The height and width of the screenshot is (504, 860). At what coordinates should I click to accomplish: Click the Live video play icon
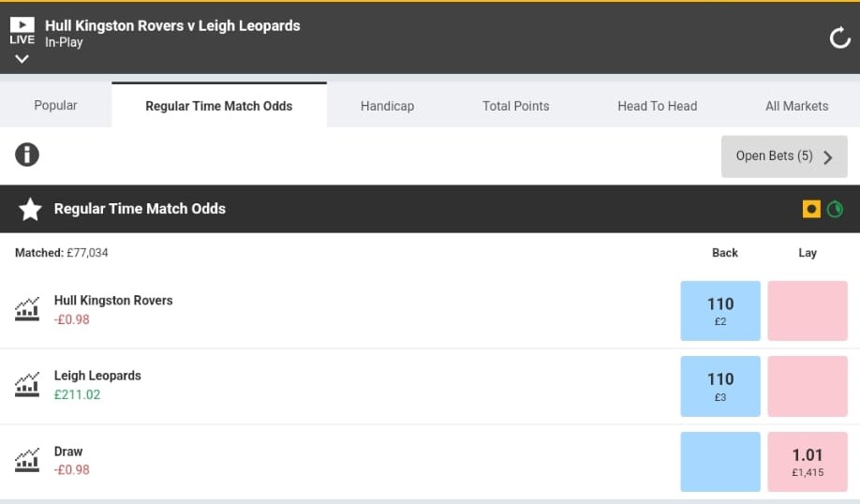tap(22, 25)
